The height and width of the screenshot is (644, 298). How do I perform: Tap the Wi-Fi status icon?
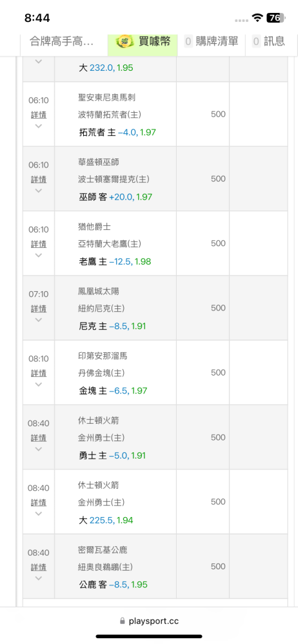257,17
